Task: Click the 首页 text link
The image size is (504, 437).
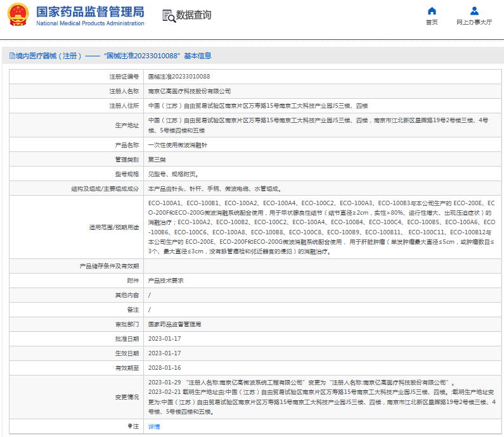Action: click(432, 22)
